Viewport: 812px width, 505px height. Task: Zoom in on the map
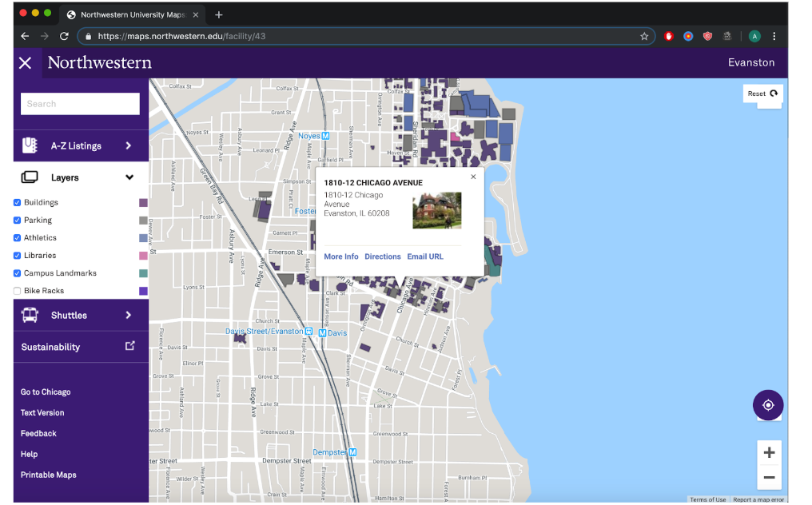[x=769, y=453]
